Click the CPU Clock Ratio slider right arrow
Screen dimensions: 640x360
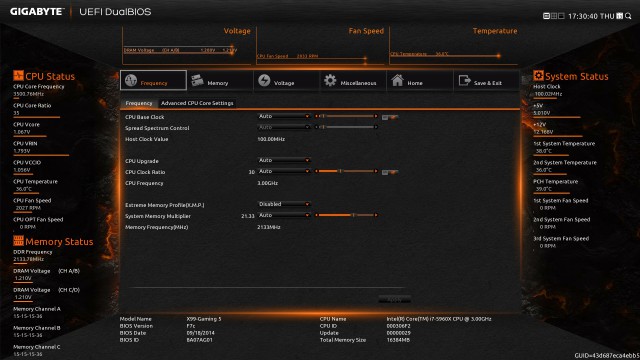tap(376, 171)
